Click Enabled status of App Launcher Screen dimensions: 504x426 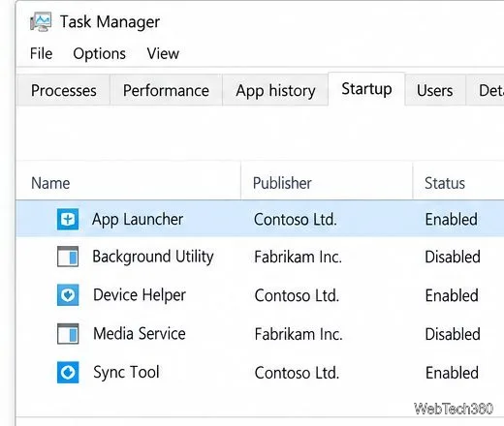(x=452, y=220)
